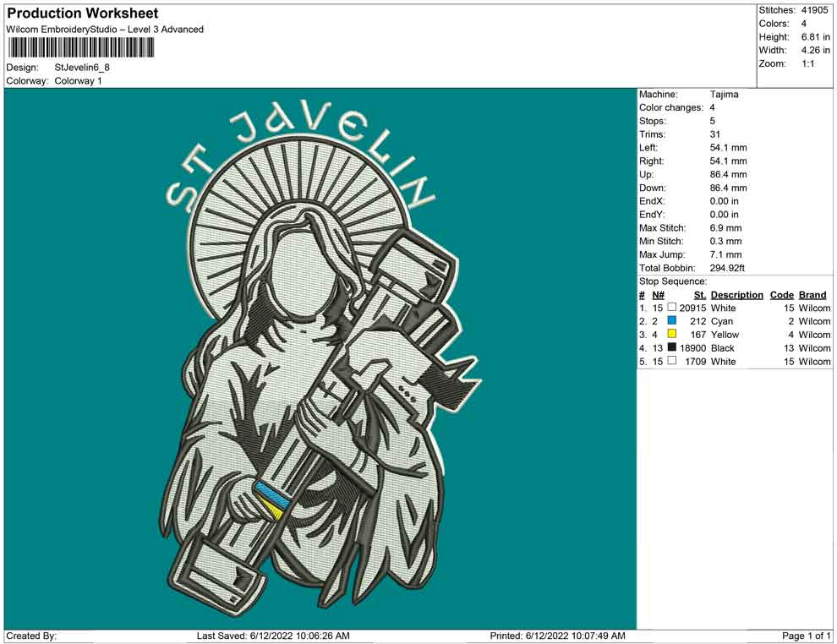This screenshot has width=837, height=644.
Task: Click the Zoom 1:1 value
Action: (x=807, y=64)
